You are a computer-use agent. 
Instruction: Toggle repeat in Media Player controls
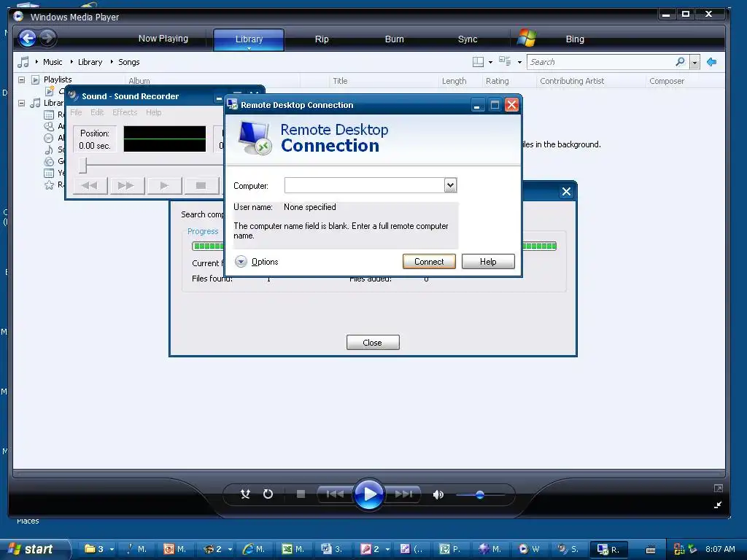268,494
